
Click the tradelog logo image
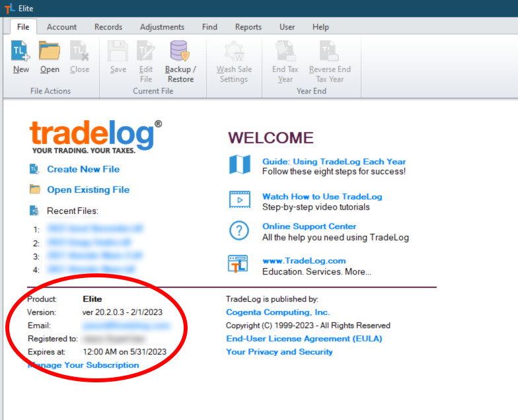tap(96, 137)
